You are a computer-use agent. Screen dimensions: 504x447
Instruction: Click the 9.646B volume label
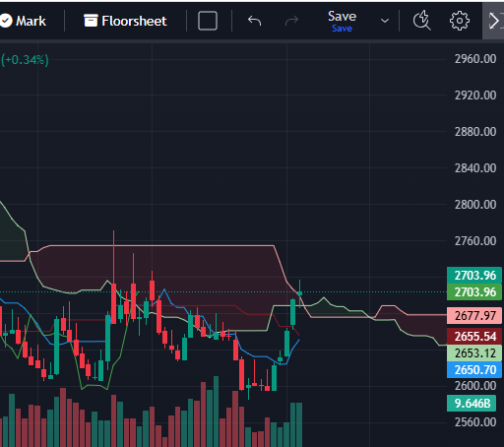point(472,403)
